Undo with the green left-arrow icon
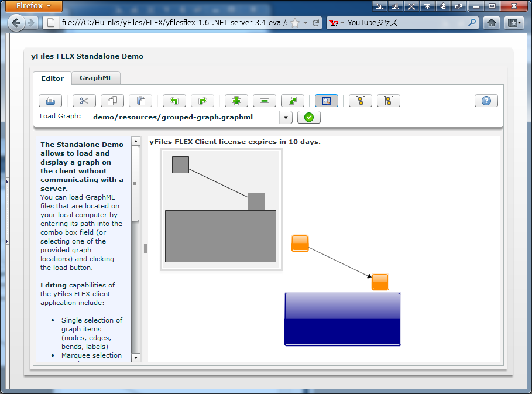 174,101
